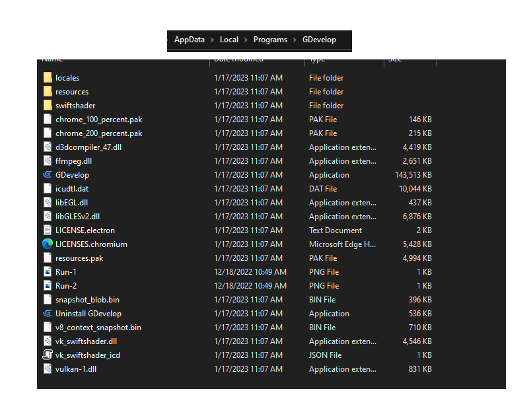This screenshot has height=420, width=529.
Task: Select the swiftshader folder icon
Action: click(48, 105)
